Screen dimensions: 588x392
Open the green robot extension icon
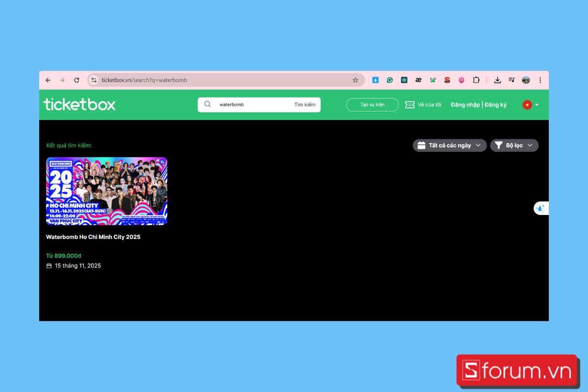tap(433, 80)
